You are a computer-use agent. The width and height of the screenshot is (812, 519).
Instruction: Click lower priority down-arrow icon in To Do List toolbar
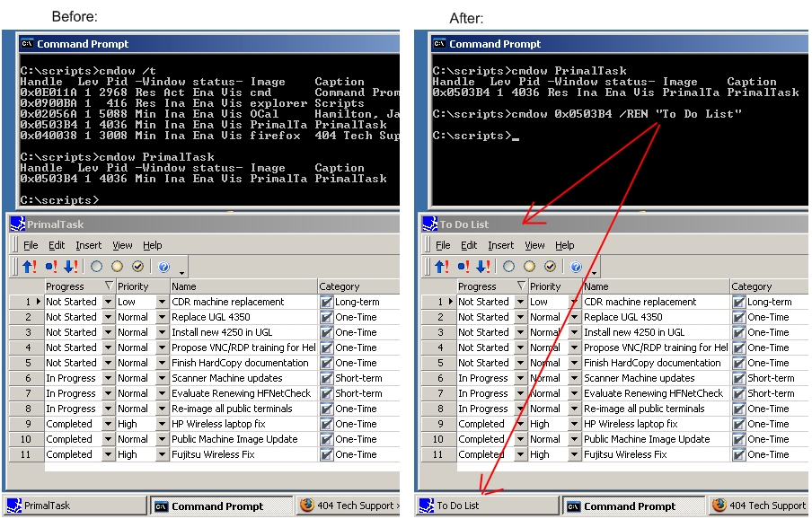(x=483, y=267)
